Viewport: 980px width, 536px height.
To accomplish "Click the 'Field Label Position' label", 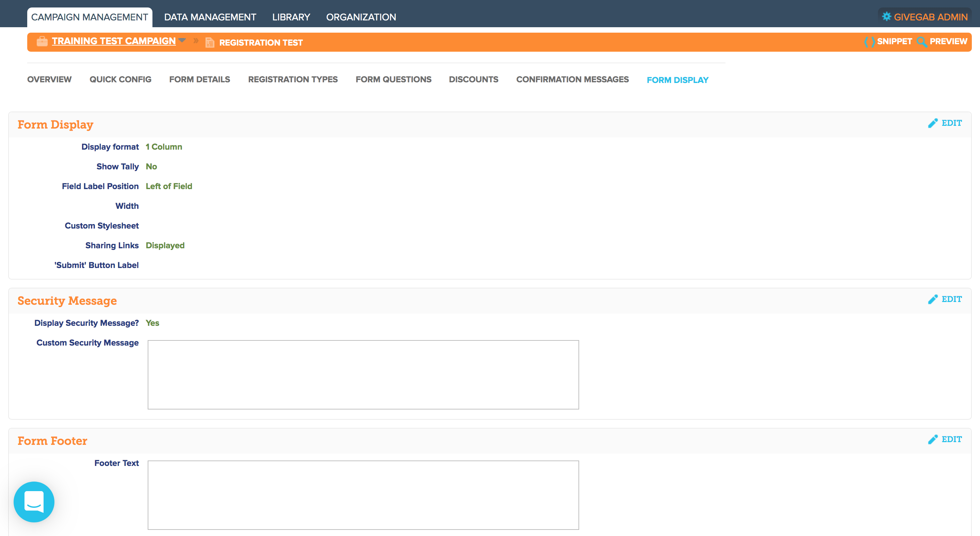I will (x=100, y=187).
